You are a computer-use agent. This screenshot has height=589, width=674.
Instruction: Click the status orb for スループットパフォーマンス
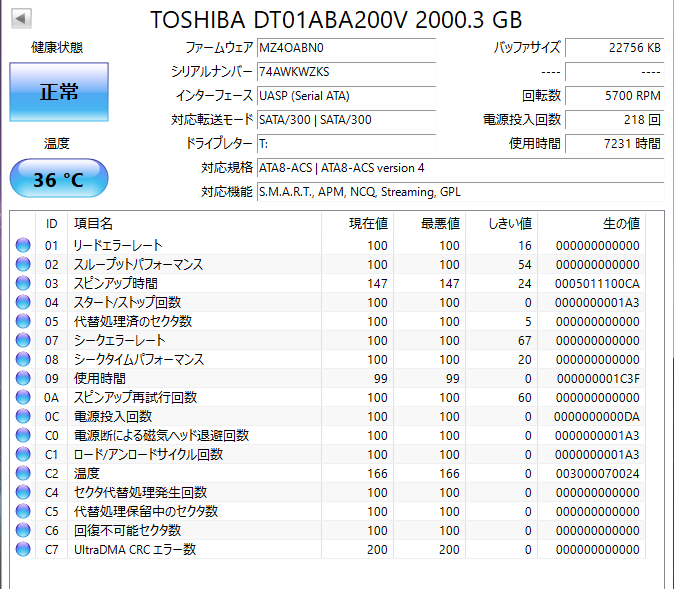click(23, 264)
